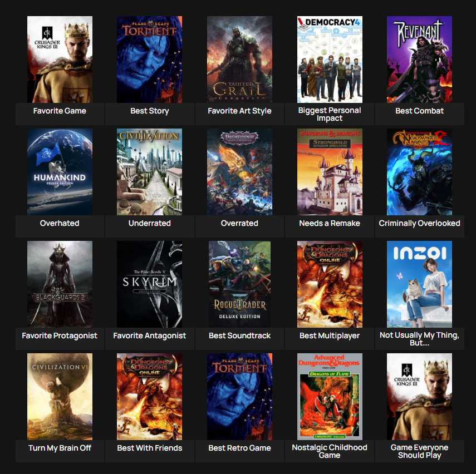Select the Game Everyone Should Play label
476x474 pixels.
coord(419,451)
